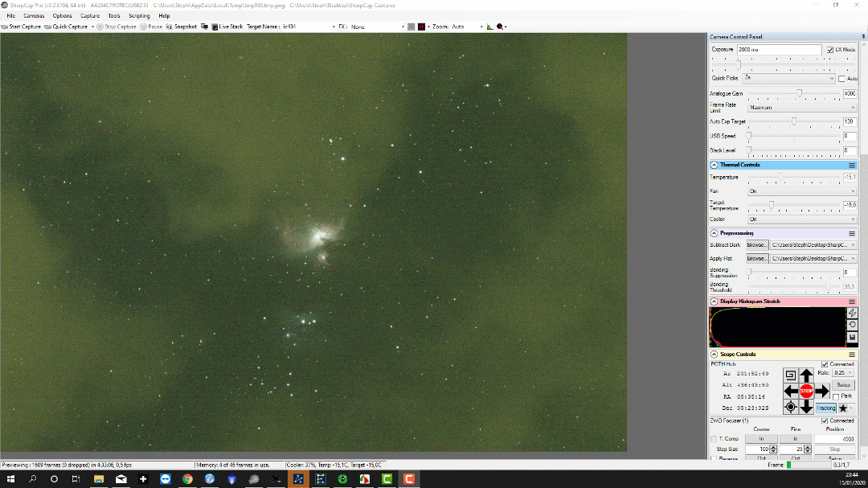
Task: Open the Windows Start menu
Action: [10, 479]
